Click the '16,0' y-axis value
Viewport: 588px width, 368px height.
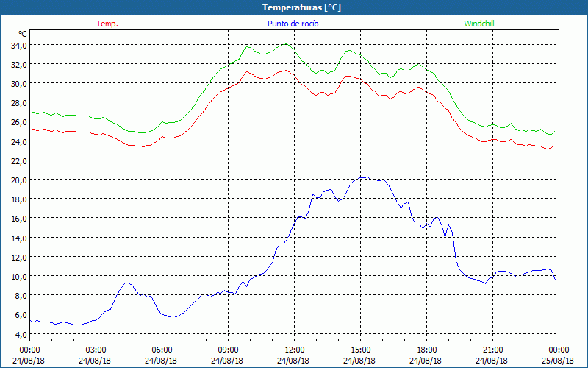point(19,219)
